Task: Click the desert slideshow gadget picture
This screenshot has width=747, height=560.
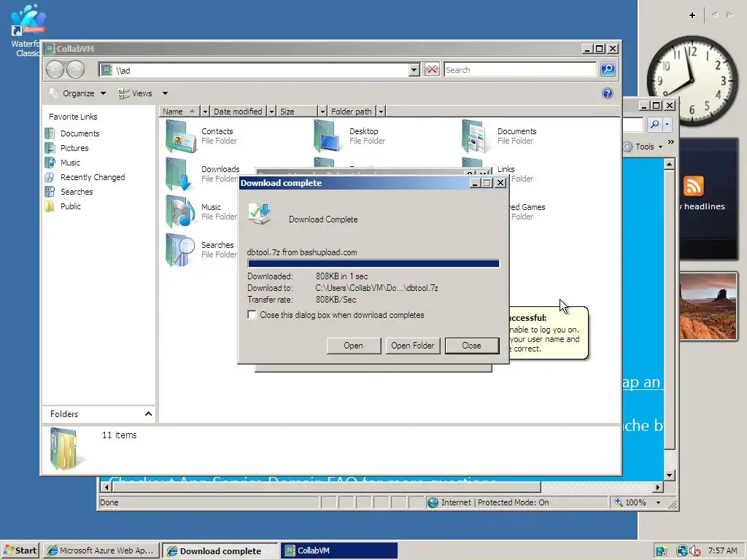Action: (x=708, y=306)
